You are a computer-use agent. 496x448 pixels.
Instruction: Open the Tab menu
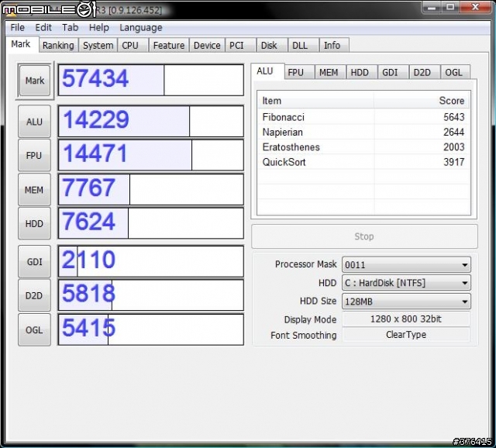71,28
